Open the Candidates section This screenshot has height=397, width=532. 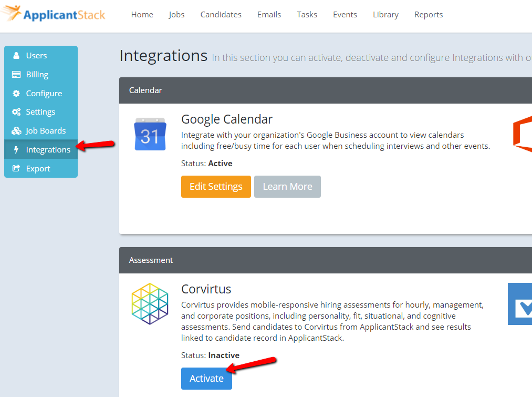pos(221,15)
